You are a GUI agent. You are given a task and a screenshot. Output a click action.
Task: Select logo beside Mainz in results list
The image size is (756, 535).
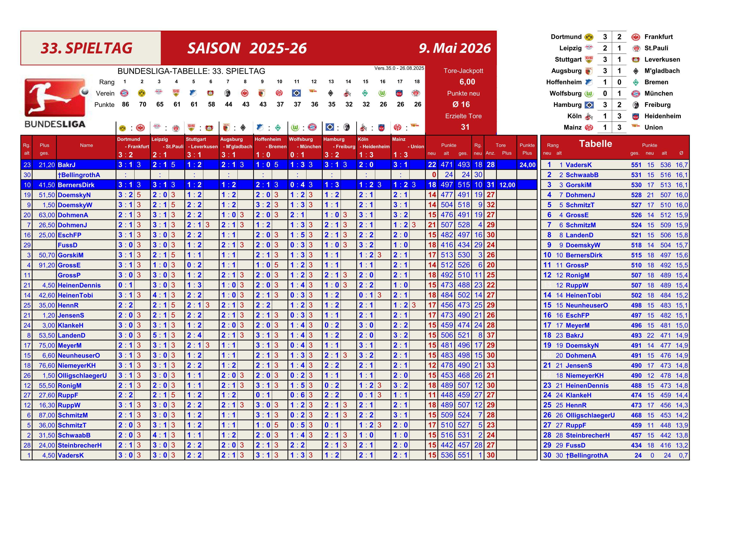589,127
